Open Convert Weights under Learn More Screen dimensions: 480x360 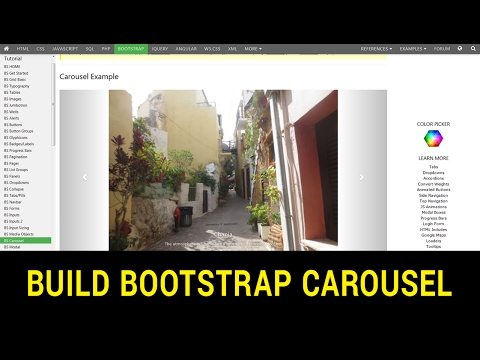(x=433, y=184)
